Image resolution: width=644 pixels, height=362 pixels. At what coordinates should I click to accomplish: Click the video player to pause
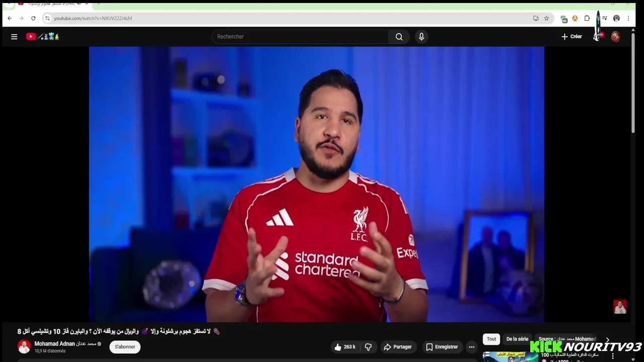(316, 184)
